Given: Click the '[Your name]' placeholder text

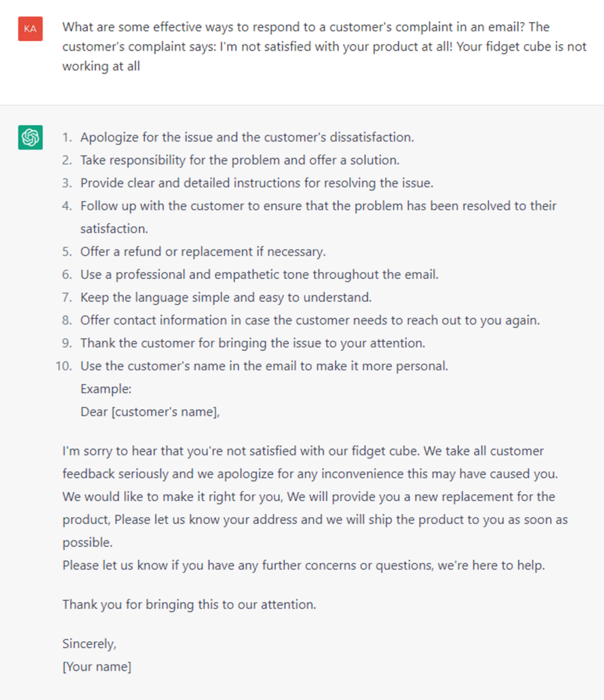Looking at the screenshot, I should (97, 667).
